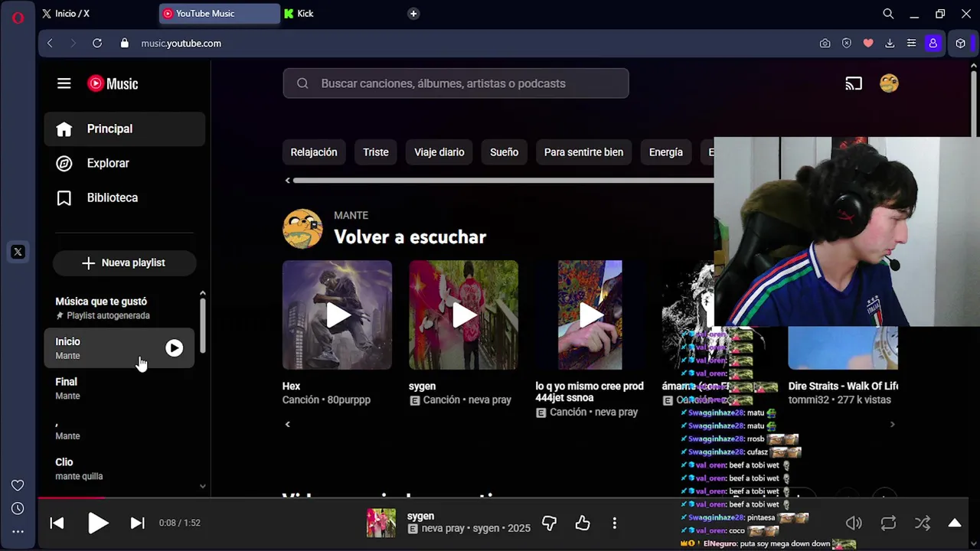Click the carousel next arrow on the right
Viewport: 980px width, 551px height.
pos(892,424)
